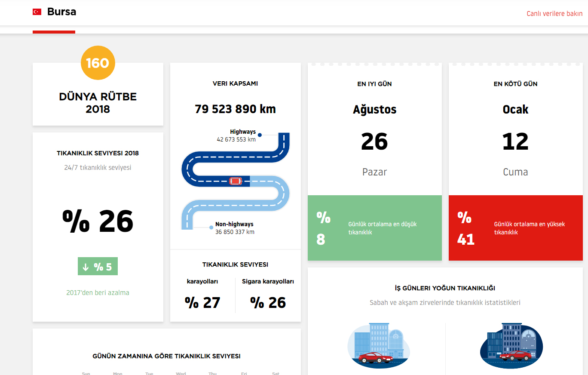Click the 79 523 890 km total coverage figure
Image resolution: width=588 pixels, height=375 pixels.
click(x=235, y=109)
